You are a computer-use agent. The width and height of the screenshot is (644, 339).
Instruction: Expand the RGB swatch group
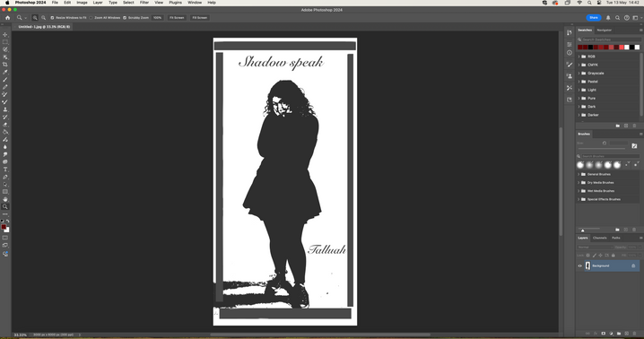click(x=579, y=56)
